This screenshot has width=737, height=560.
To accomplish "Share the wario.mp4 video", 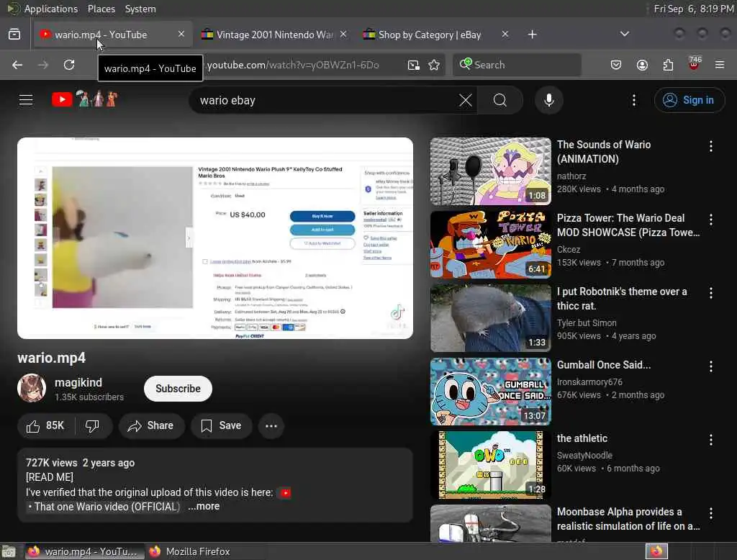I will pyautogui.click(x=151, y=425).
